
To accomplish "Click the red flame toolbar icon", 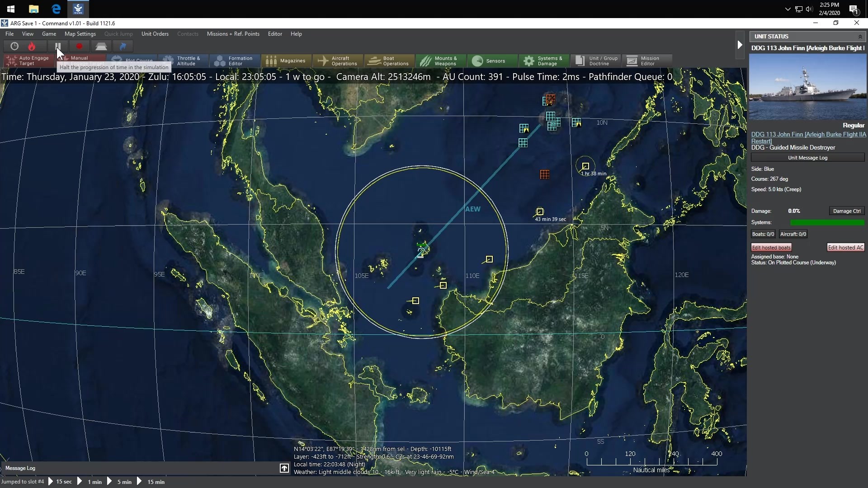I will tap(32, 46).
